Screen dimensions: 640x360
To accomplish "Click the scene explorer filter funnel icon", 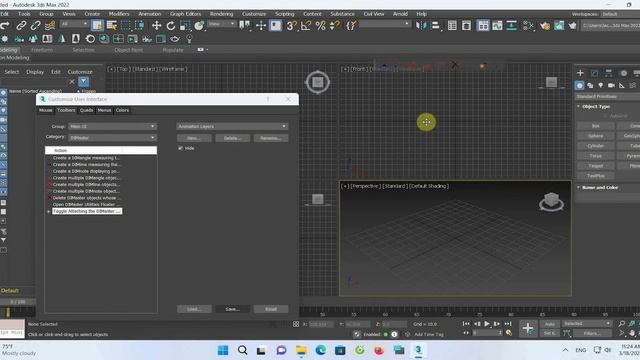I will [83, 81].
